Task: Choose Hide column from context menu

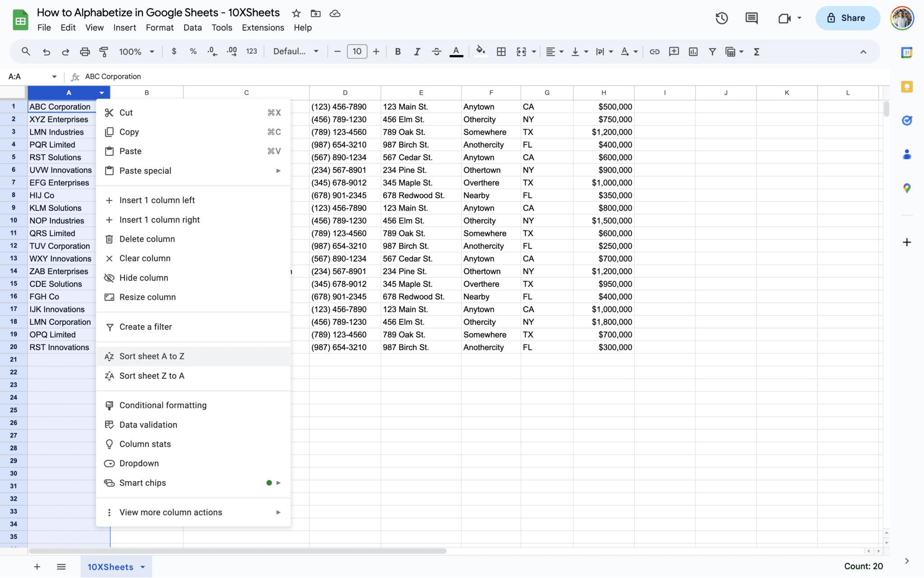Action: tap(143, 278)
